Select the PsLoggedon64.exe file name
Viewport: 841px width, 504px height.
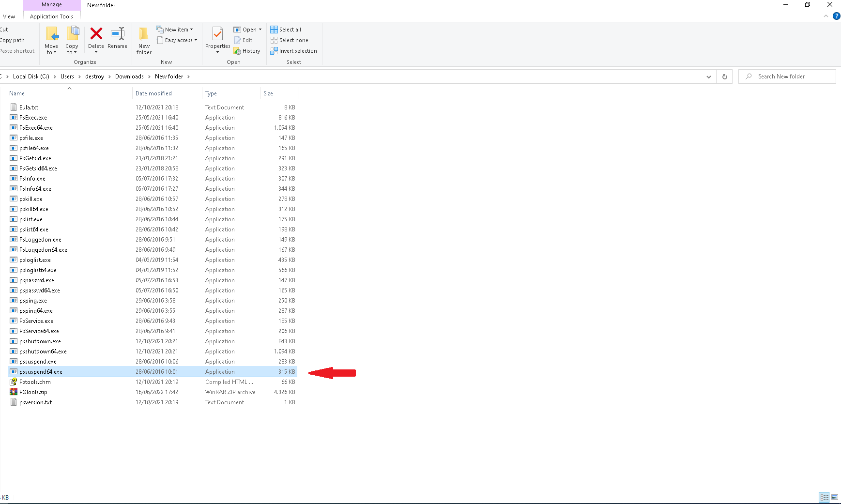pos(43,250)
